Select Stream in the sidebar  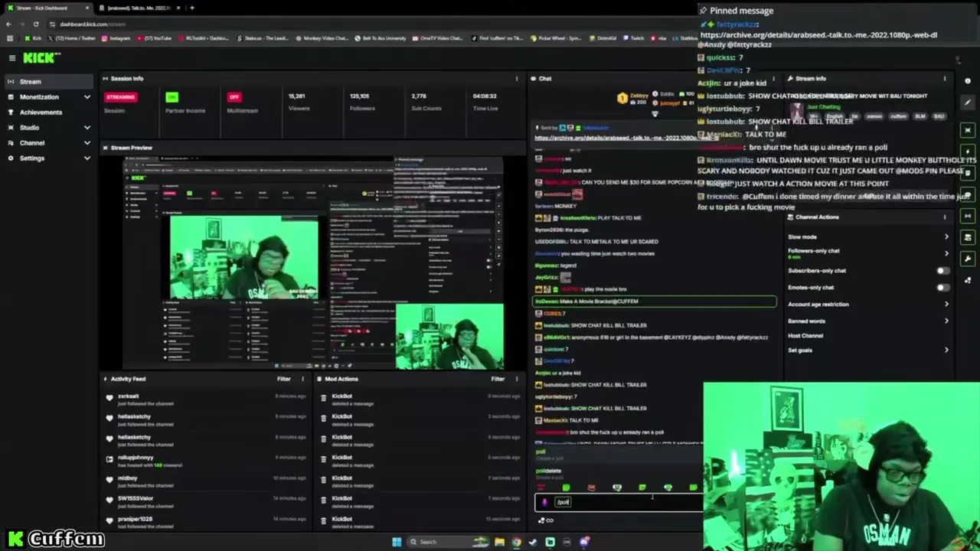pyautogui.click(x=49, y=82)
